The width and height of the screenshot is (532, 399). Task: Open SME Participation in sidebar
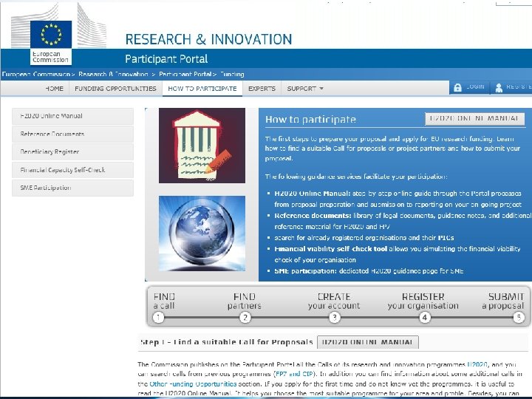pos(72,188)
